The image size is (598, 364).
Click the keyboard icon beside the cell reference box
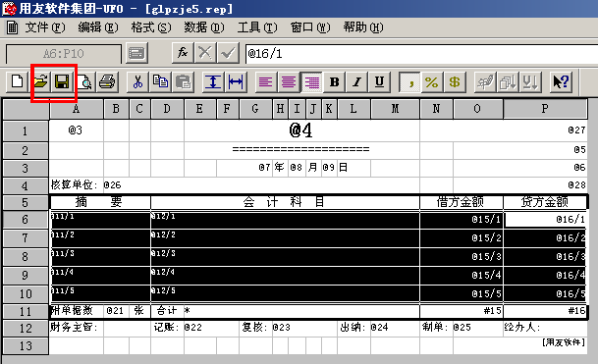(136, 53)
